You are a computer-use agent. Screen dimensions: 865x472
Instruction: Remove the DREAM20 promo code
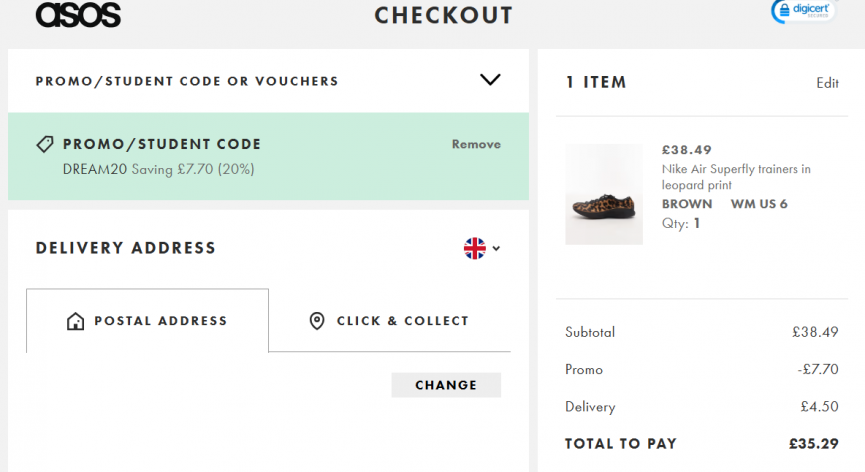(476, 144)
